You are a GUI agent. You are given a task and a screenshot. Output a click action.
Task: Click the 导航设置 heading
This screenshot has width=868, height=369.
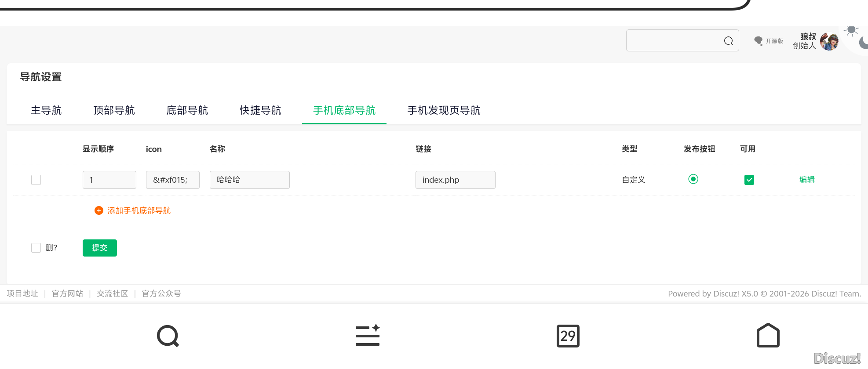pyautogui.click(x=41, y=77)
